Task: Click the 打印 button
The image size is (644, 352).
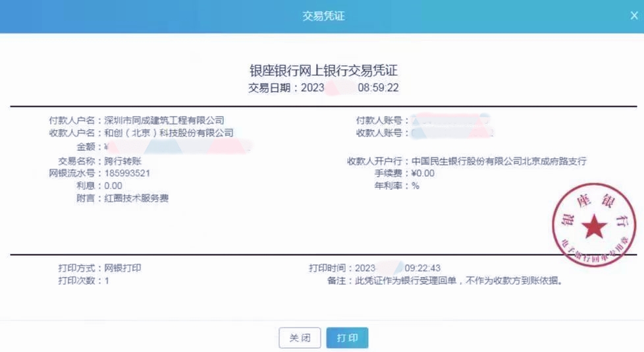Action: pos(347,337)
